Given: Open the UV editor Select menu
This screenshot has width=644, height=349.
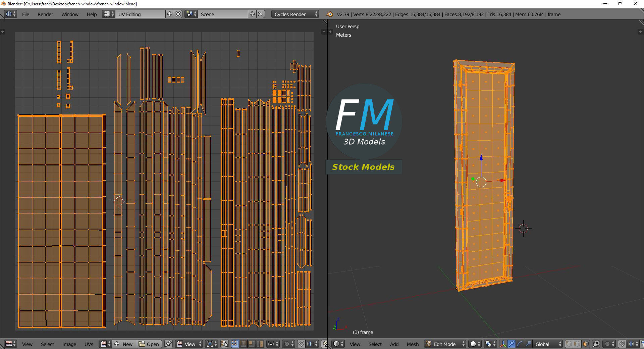Looking at the screenshot, I should [47, 344].
